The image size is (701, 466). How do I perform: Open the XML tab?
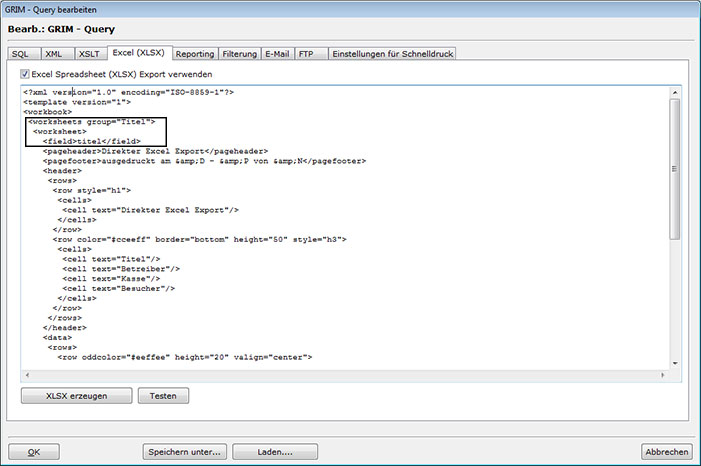[53, 54]
